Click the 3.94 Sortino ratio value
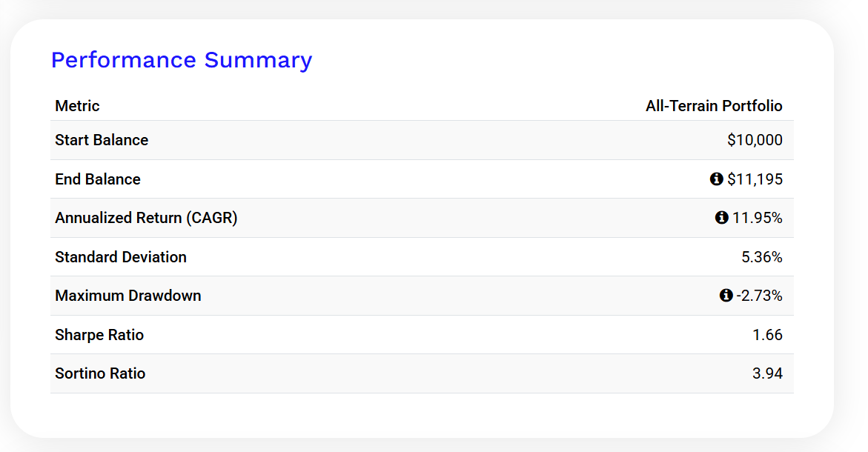The width and height of the screenshot is (868, 452). coord(767,373)
